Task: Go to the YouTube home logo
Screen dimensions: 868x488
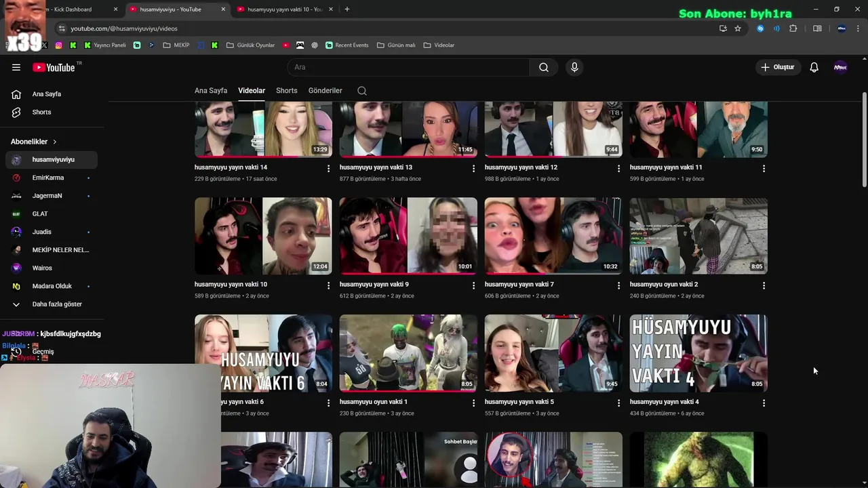Action: tap(54, 67)
